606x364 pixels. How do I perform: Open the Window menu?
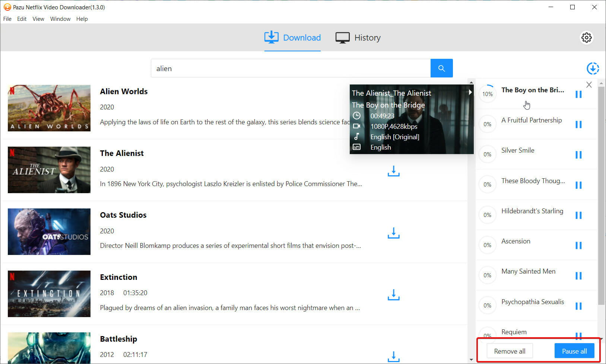point(60,19)
